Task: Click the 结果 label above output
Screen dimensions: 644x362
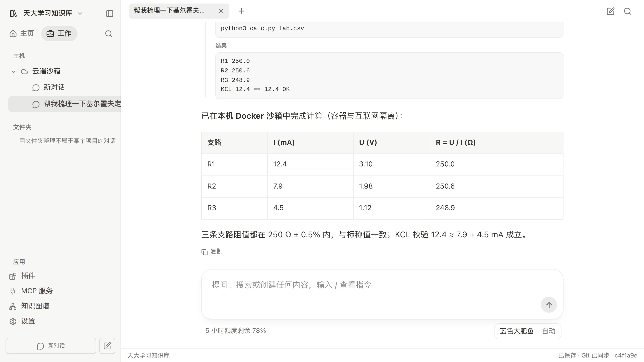Action: point(221,46)
